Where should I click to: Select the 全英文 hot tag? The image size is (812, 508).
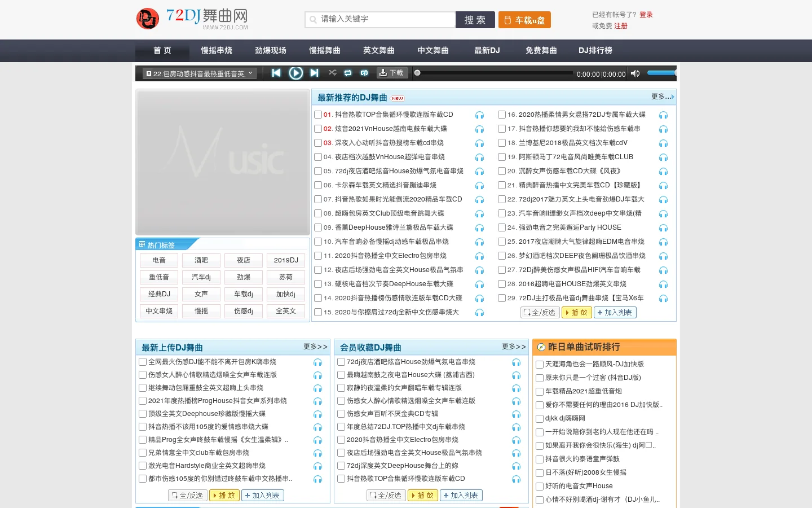286,311
